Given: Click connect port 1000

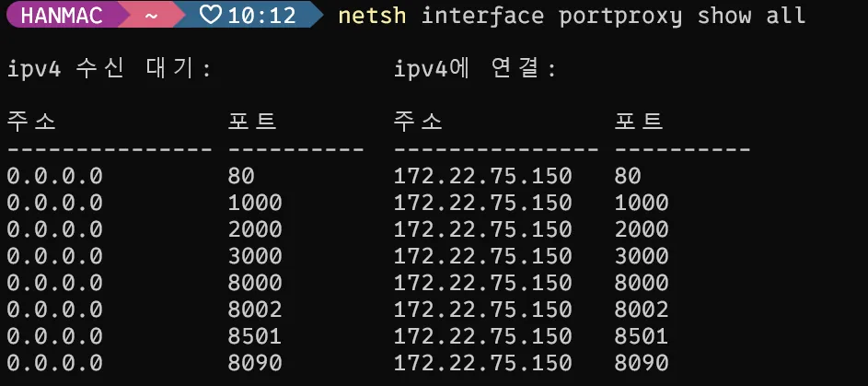Looking at the screenshot, I should coord(641,203).
